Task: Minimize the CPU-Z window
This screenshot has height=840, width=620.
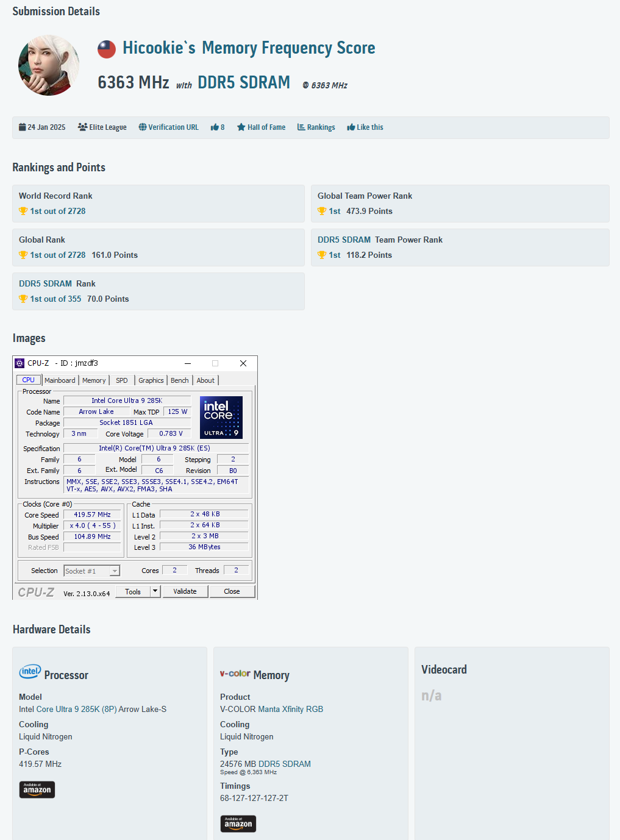Action: [x=188, y=363]
